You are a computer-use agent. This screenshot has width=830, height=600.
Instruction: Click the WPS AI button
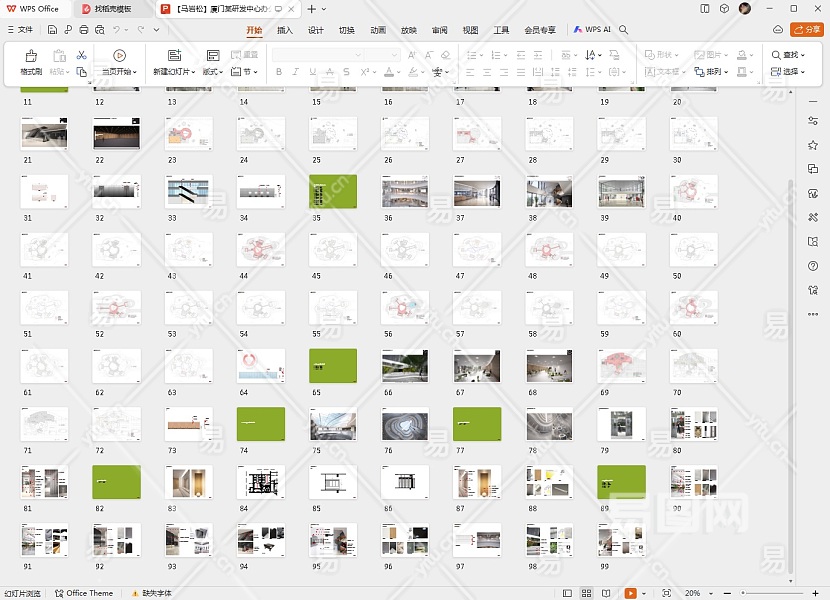pyautogui.click(x=592, y=30)
